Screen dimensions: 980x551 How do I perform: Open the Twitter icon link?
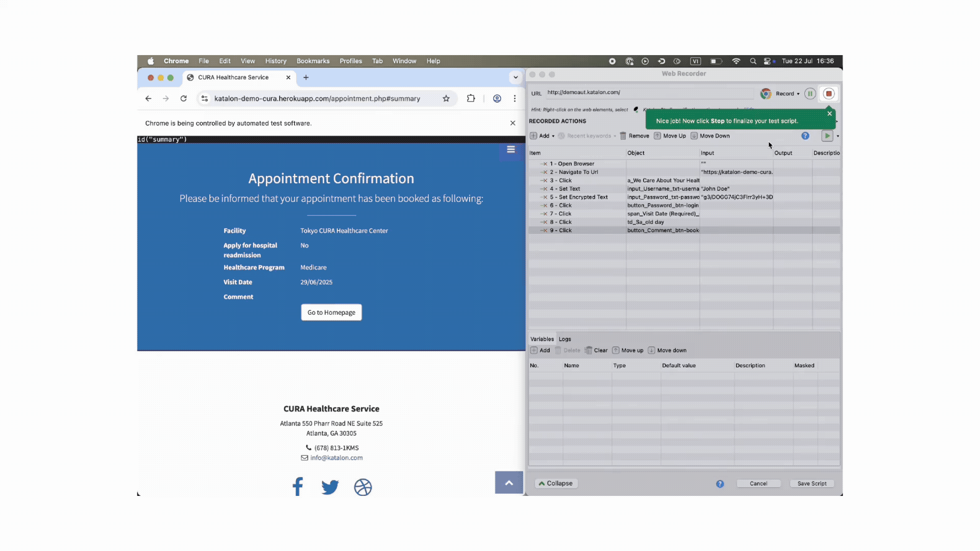(330, 487)
